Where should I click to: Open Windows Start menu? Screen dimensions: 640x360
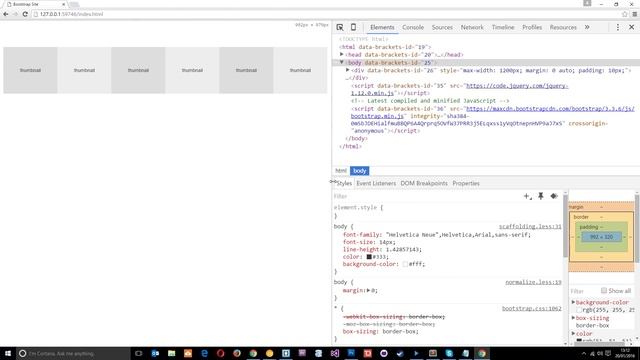(8, 353)
